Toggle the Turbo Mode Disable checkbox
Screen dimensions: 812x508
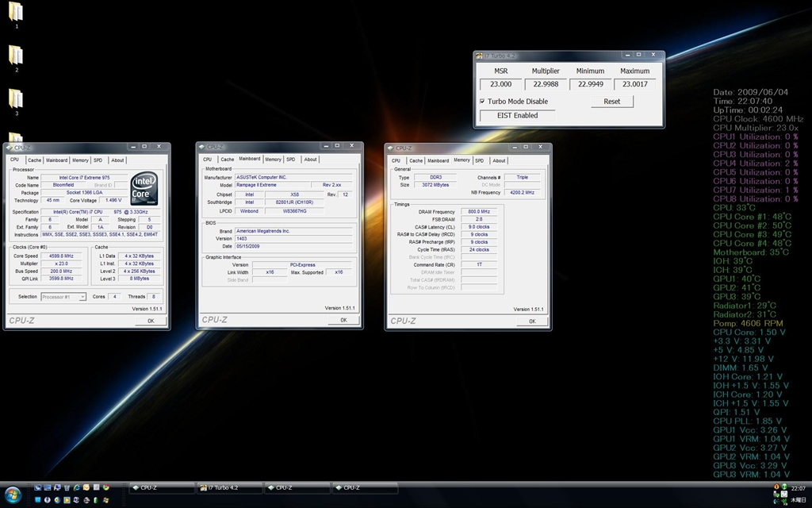coord(482,102)
